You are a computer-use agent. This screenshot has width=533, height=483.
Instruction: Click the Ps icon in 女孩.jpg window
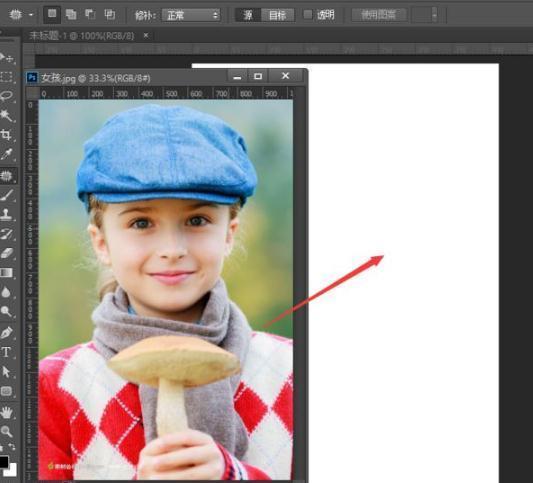pyautogui.click(x=32, y=78)
